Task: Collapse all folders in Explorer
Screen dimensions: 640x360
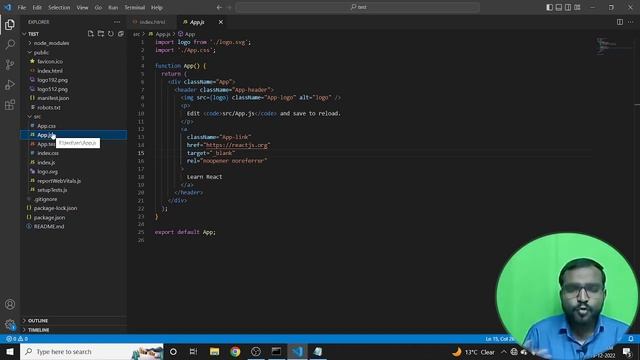Action: click(121, 34)
